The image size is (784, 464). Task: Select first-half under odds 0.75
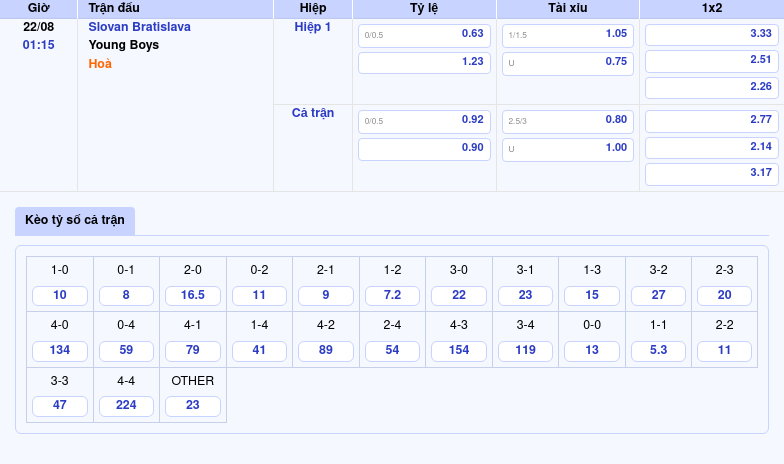click(x=568, y=62)
